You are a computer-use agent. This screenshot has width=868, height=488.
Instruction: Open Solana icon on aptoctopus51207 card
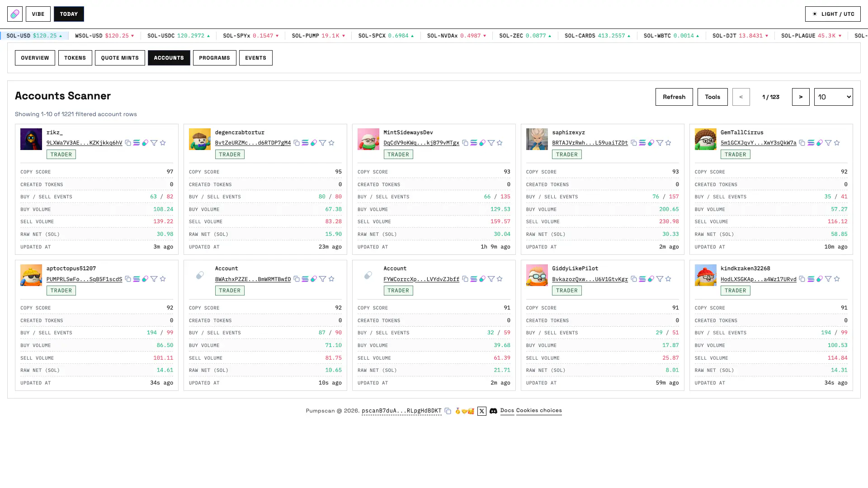[137, 279]
